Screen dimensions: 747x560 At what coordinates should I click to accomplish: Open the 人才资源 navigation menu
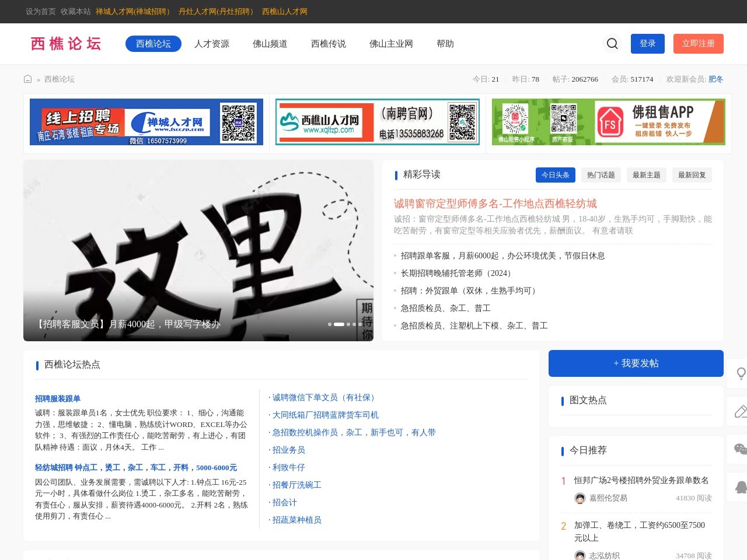click(211, 44)
